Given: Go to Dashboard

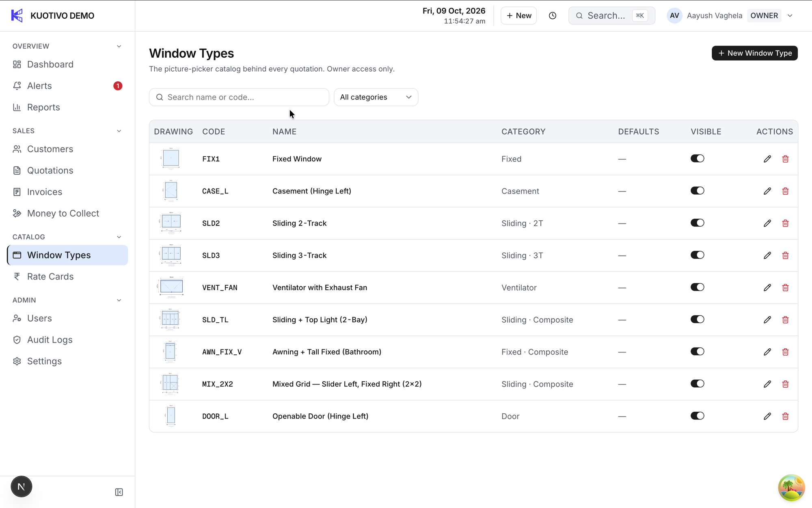Looking at the screenshot, I should (67, 64).
